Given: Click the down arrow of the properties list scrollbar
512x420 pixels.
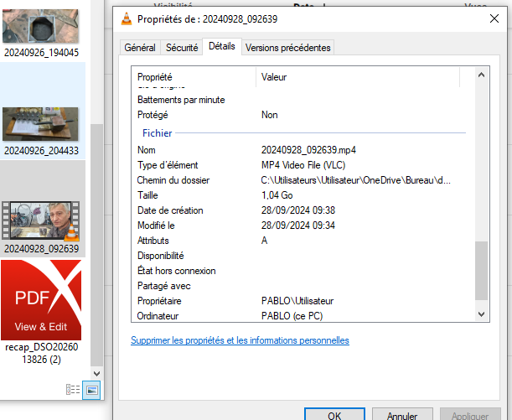Looking at the screenshot, I should click(481, 314).
